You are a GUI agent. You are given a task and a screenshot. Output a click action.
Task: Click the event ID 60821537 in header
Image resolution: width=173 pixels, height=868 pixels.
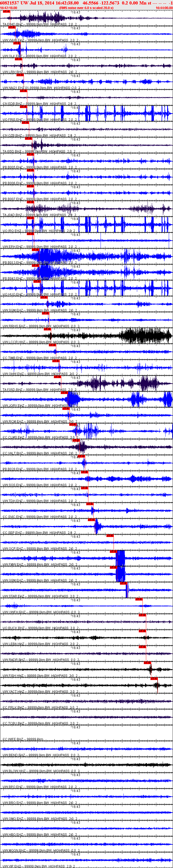click(x=10, y=3)
